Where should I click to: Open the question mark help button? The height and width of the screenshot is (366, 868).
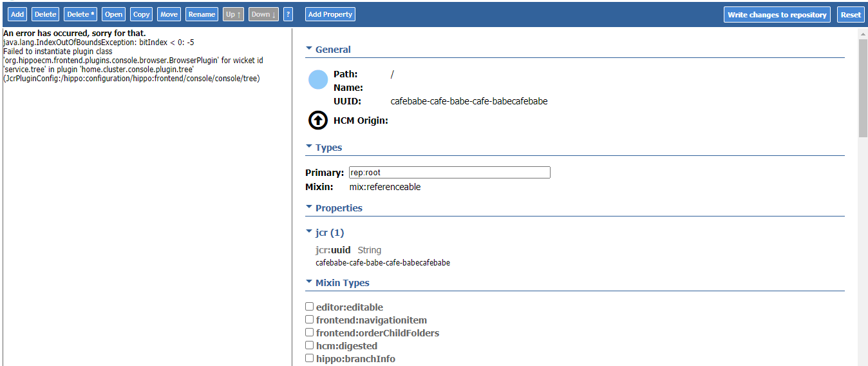pyautogui.click(x=288, y=14)
